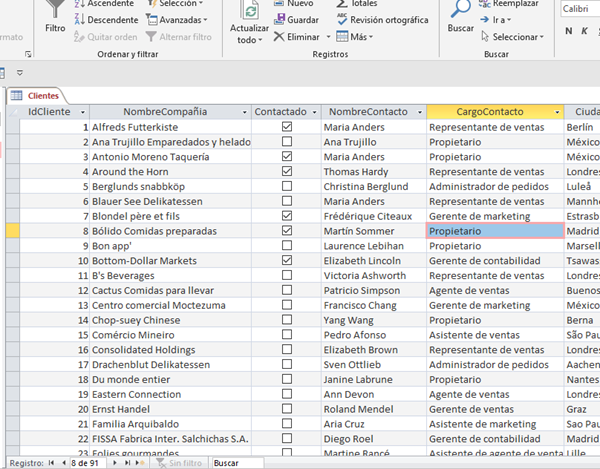600x469 pixels.
Task: Open the CargoContacto column filter dropdown
Action: pos(555,112)
